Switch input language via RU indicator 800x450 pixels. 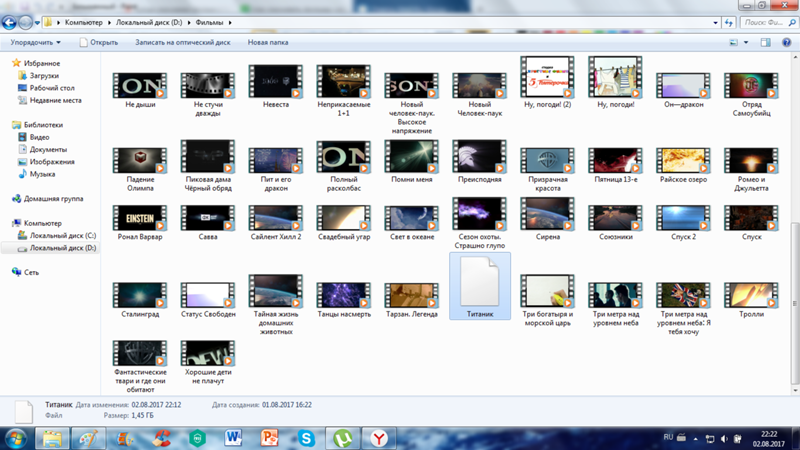coord(668,437)
